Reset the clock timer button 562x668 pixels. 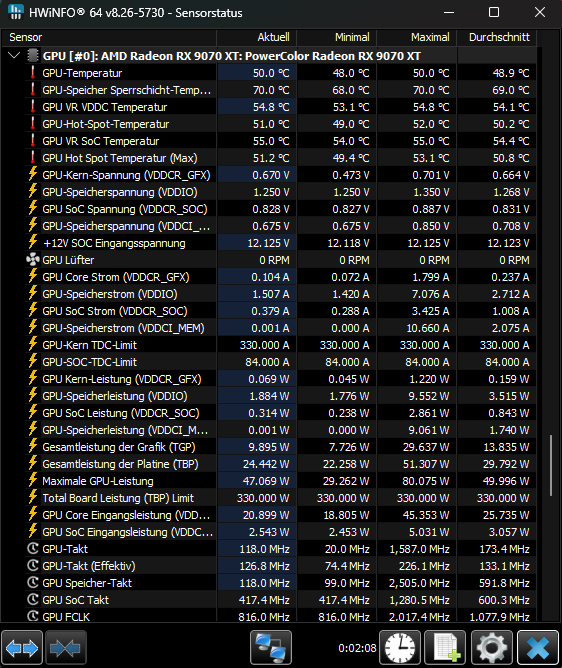point(400,648)
